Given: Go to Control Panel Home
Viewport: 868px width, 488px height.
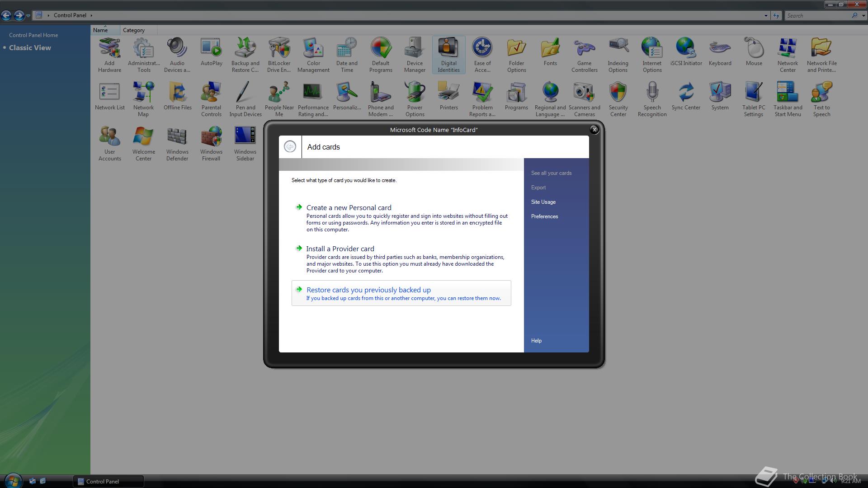Looking at the screenshot, I should point(33,35).
